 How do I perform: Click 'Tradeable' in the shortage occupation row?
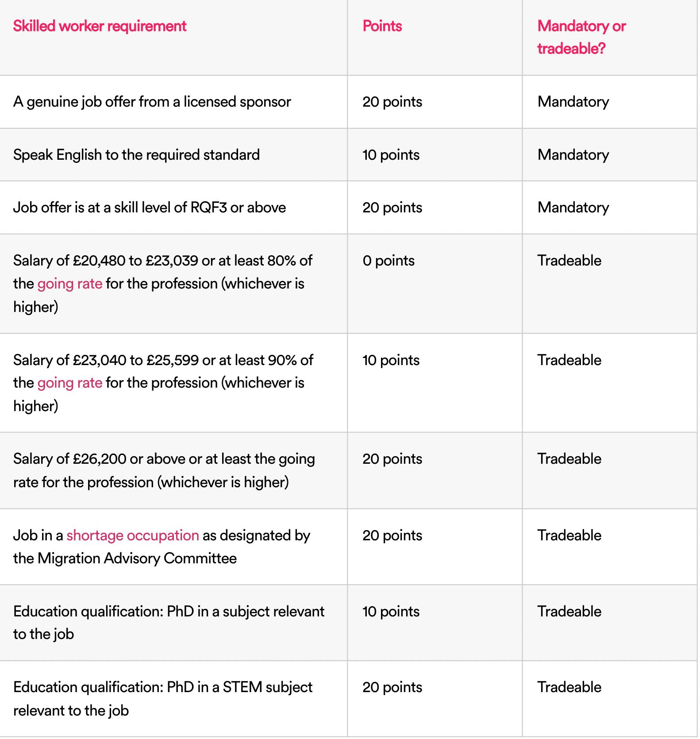click(569, 535)
